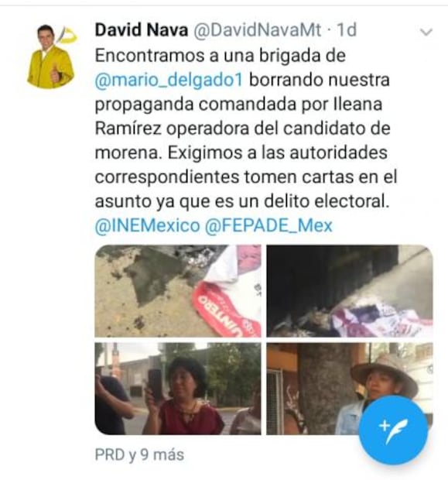This screenshot has width=448, height=480.
Task: Click the 1d tweet timestamp
Action: tap(347, 30)
